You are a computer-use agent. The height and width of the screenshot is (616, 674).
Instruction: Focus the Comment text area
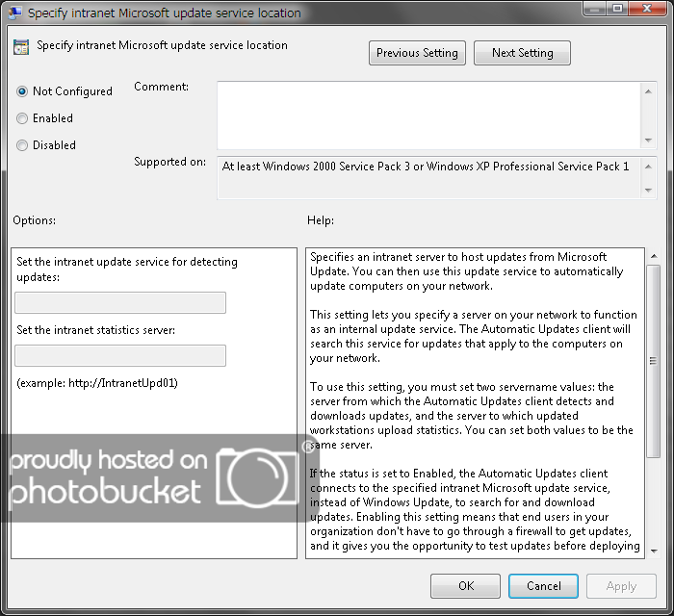pos(429,115)
